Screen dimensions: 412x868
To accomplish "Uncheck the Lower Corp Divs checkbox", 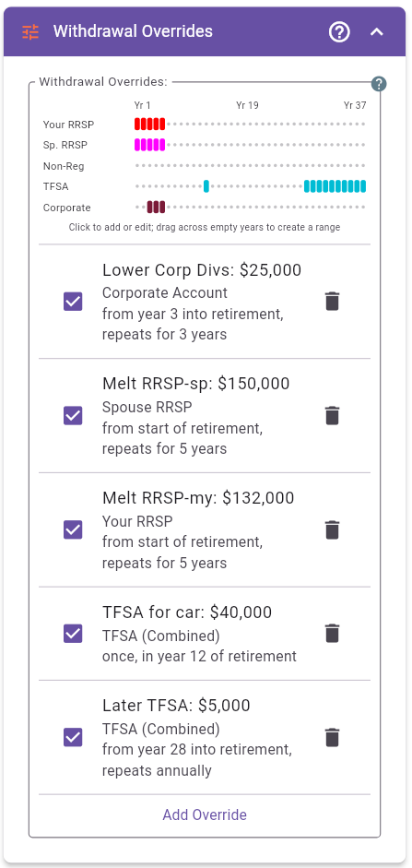I will coord(73,302).
